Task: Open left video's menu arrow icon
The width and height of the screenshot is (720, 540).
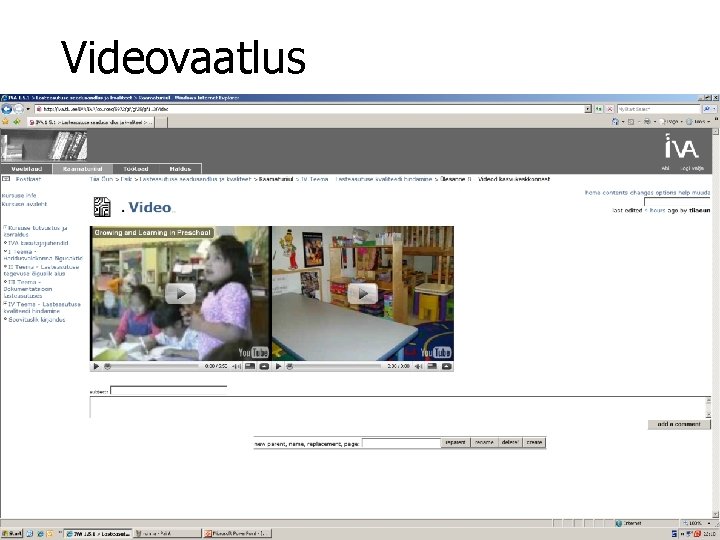Action: click(264, 366)
